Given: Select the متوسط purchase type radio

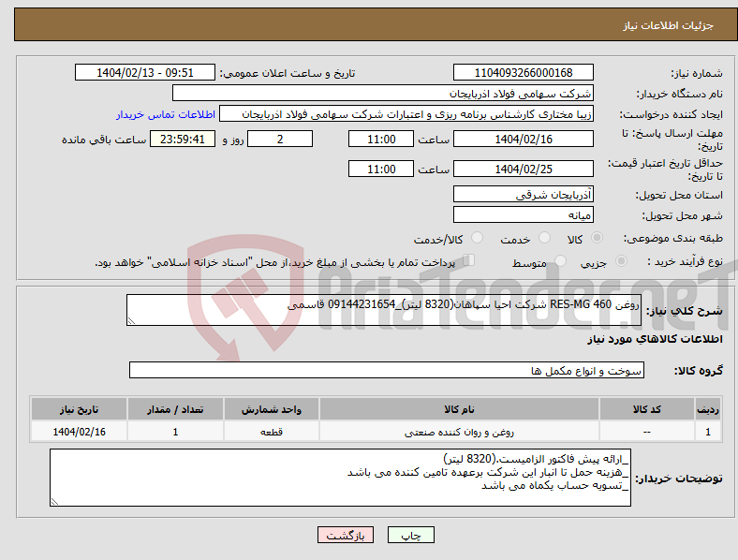Looking at the screenshot, I should [x=560, y=261].
